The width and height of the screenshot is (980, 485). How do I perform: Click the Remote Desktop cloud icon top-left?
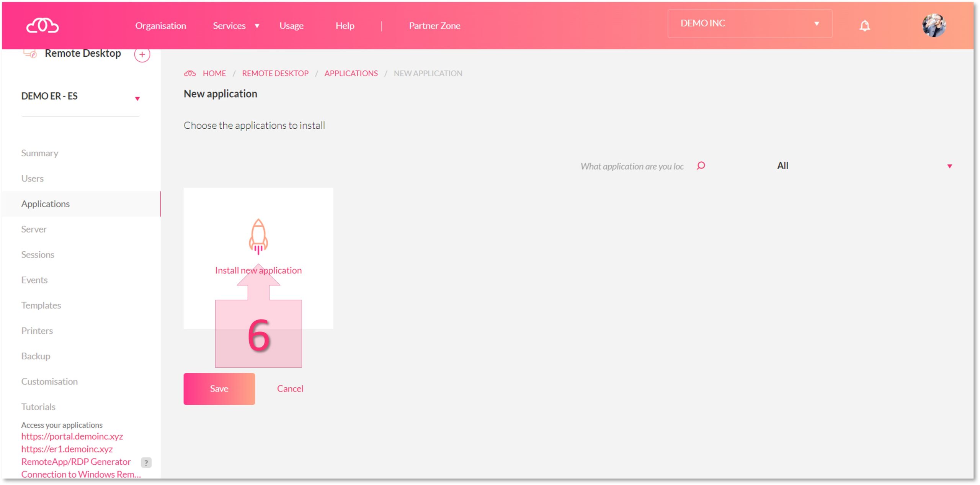point(29,54)
